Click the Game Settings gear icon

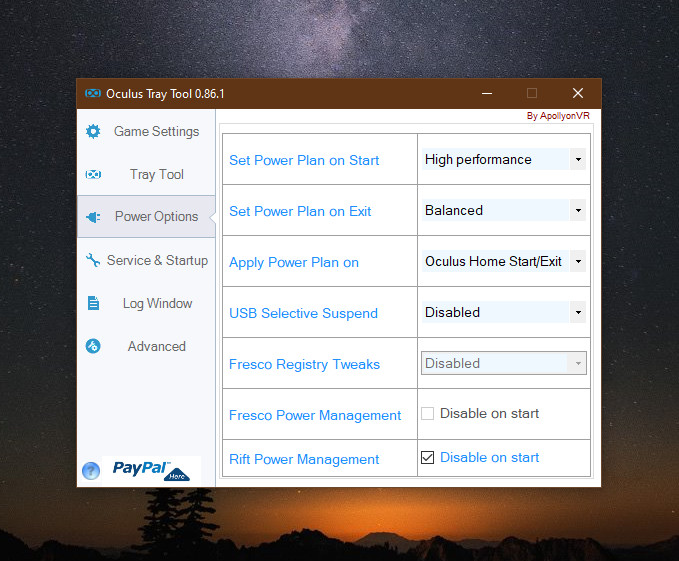tap(93, 131)
